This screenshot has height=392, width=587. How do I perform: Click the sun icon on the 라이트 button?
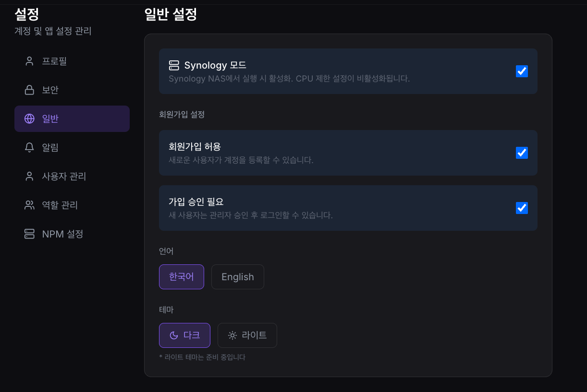(x=232, y=335)
